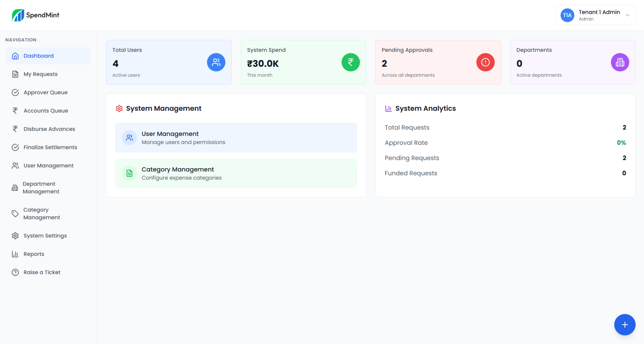The height and width of the screenshot is (344, 644).
Task: Click the SpendMint logo icon
Action: tap(18, 15)
